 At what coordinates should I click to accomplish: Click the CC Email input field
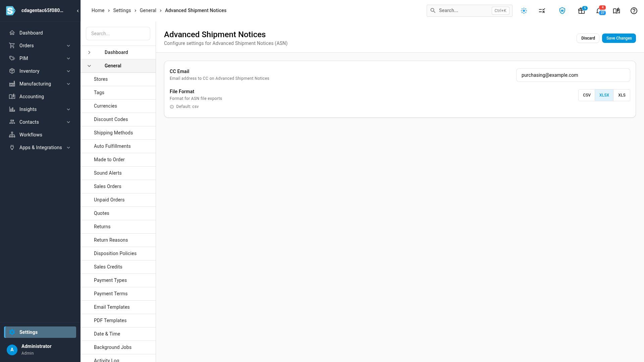pyautogui.click(x=573, y=75)
